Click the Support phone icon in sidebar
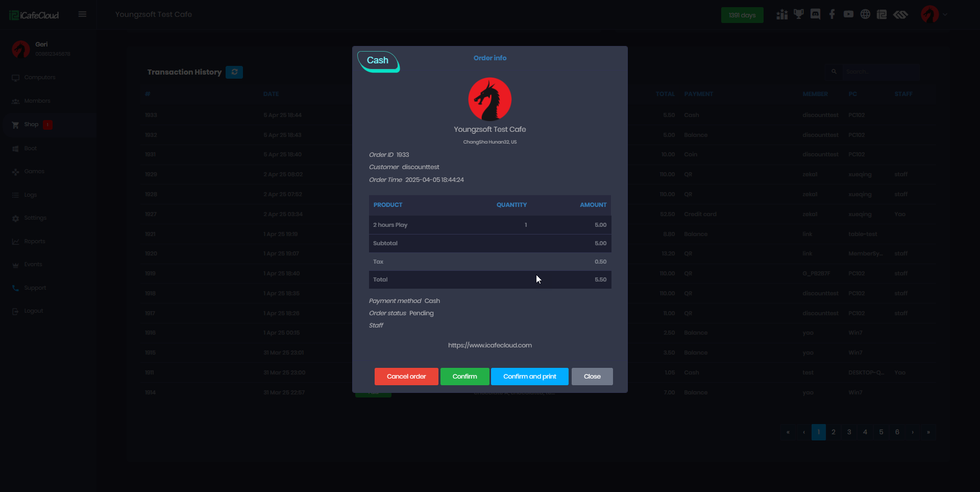Viewport: 980px width, 492px height. (x=15, y=288)
